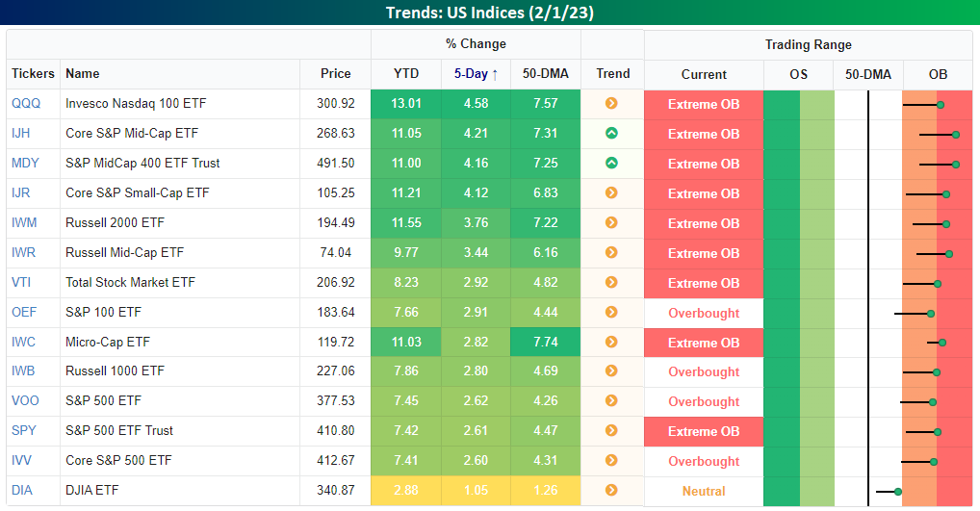The height and width of the screenshot is (511, 980).
Task: Click the trend arrow icon for IWM
Action: (611, 222)
